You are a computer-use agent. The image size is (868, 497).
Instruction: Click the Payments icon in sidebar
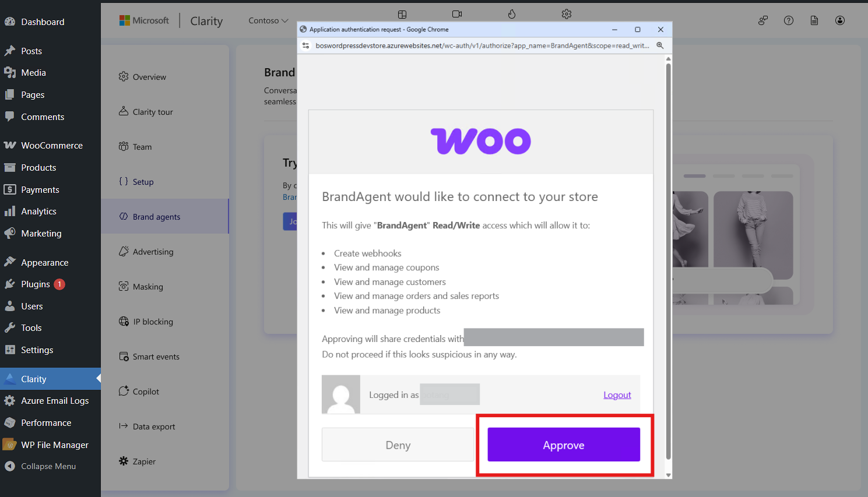tap(10, 189)
